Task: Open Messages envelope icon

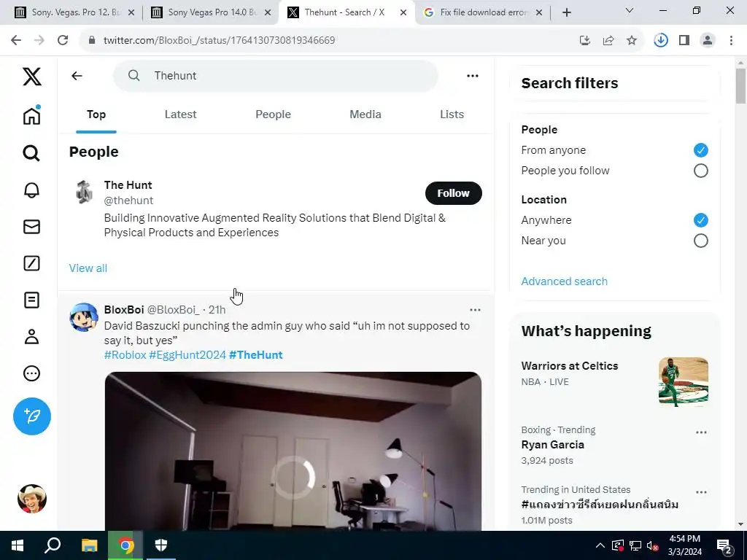Action: [x=31, y=227]
